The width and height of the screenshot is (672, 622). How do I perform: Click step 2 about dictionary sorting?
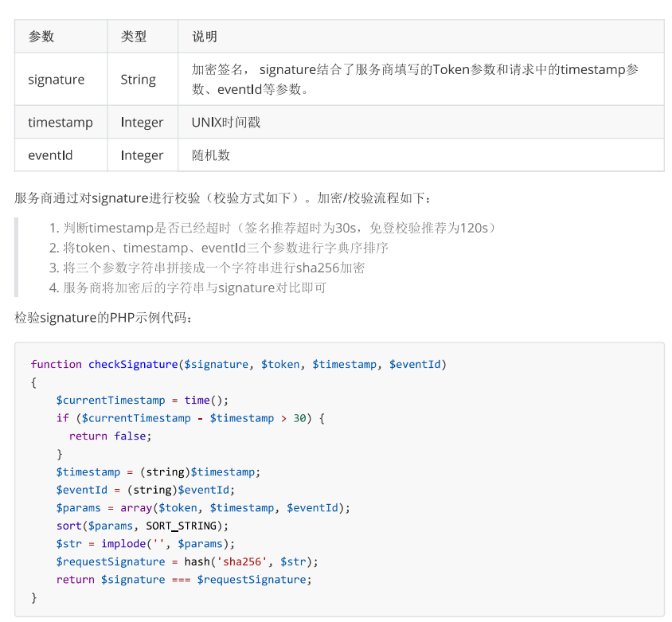219,248
